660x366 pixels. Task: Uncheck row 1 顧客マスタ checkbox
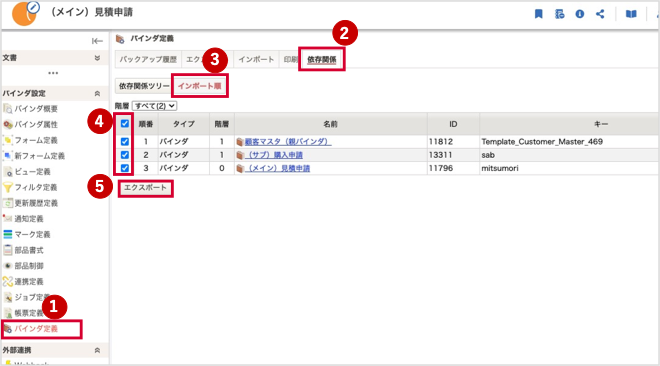[125, 142]
